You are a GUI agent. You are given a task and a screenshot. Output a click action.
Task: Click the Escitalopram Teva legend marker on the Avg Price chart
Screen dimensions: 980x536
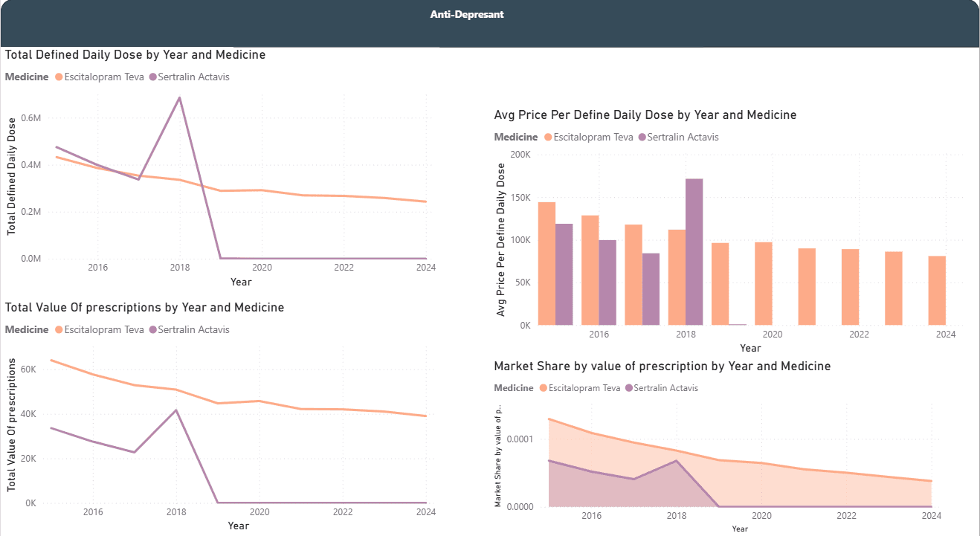click(x=547, y=137)
